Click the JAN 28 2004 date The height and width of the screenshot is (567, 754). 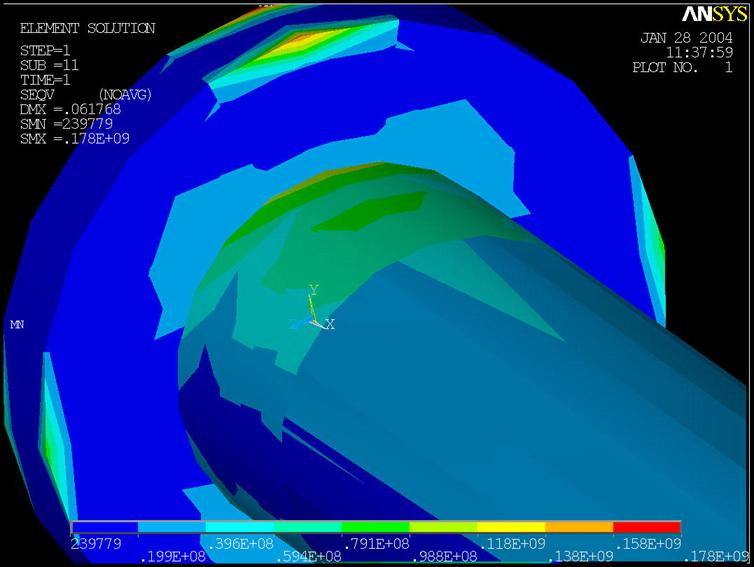pos(687,38)
